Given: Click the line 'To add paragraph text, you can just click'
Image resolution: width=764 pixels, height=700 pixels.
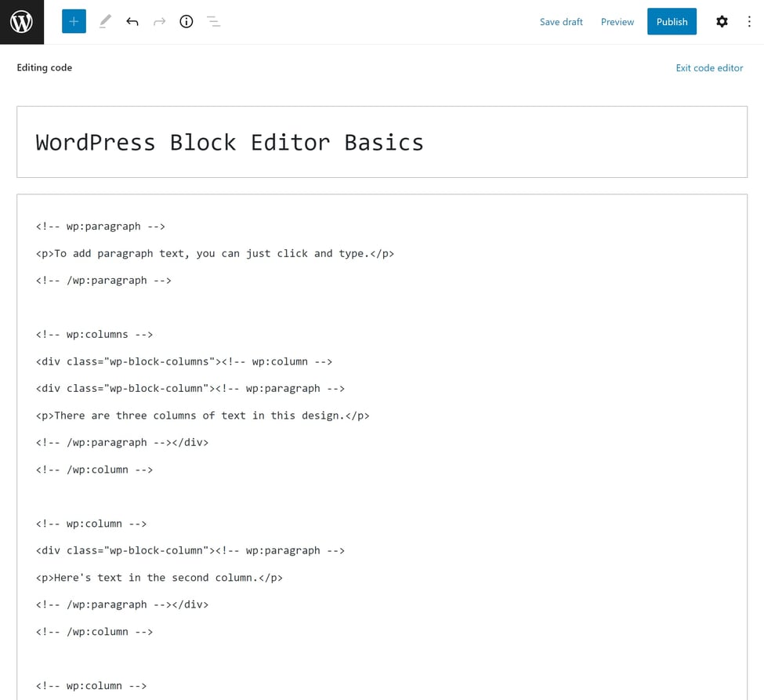Looking at the screenshot, I should coord(215,253).
